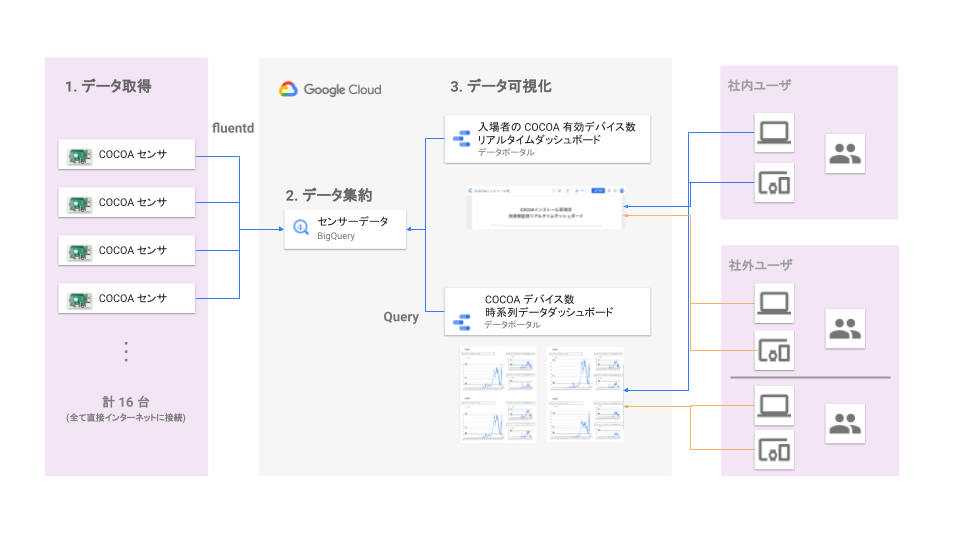Select the laptop icon under 社内ユーザ
960x540 pixels.
pyautogui.click(x=774, y=134)
